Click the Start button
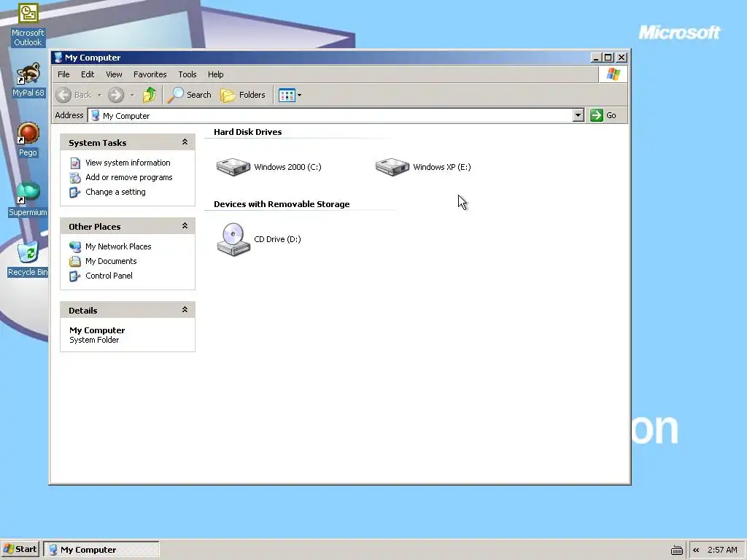The height and width of the screenshot is (560, 747). click(x=20, y=550)
